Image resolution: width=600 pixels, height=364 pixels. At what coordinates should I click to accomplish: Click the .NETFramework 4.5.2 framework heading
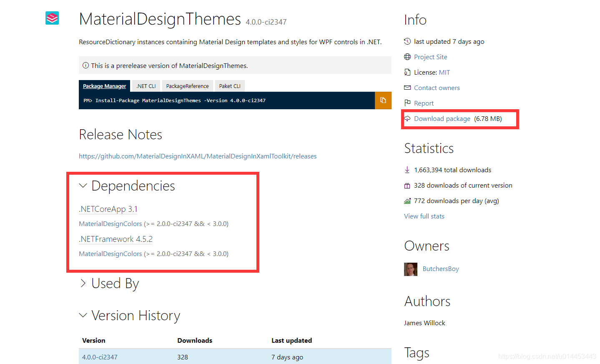[x=115, y=239]
